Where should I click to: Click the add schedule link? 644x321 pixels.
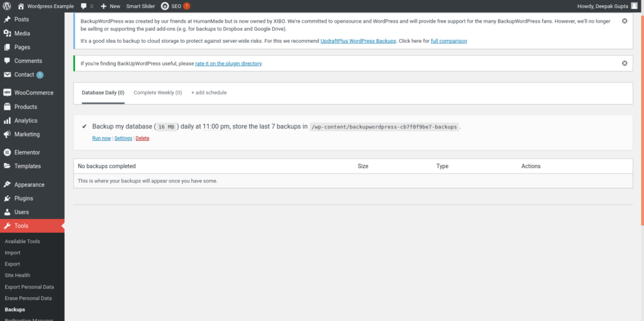point(209,93)
